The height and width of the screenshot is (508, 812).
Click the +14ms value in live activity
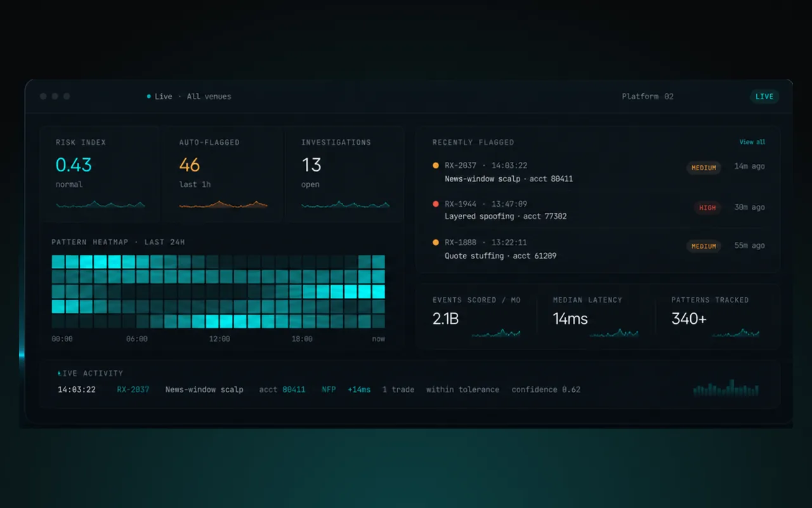[359, 390]
